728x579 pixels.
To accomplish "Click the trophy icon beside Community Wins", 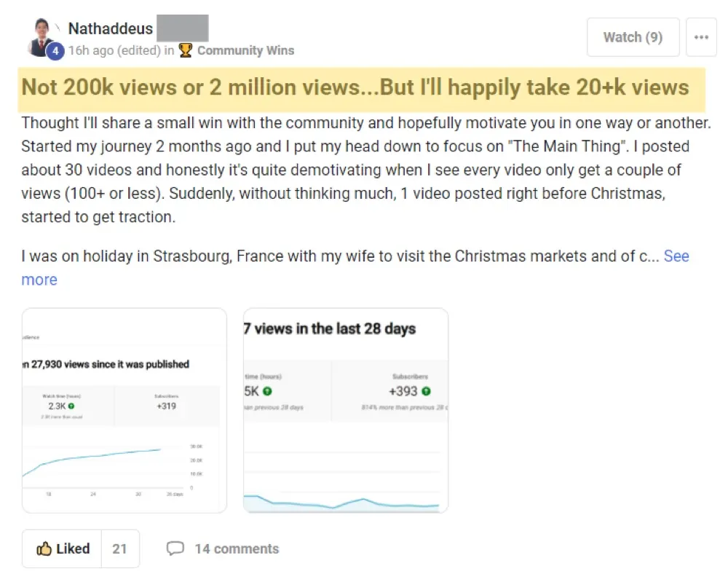I will pos(185,50).
